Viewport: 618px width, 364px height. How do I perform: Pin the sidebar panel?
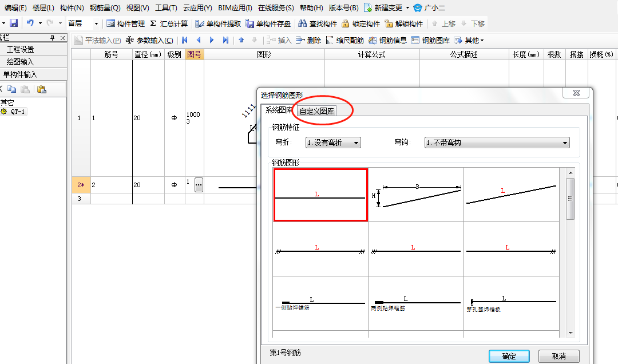pyautogui.click(x=53, y=38)
